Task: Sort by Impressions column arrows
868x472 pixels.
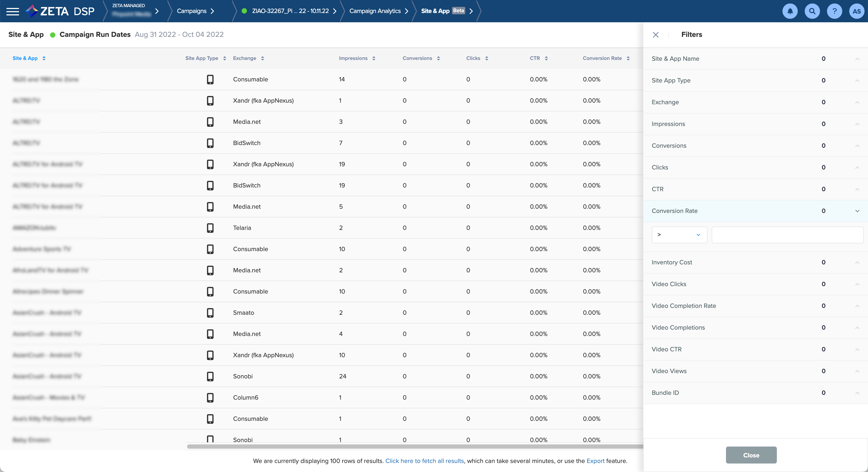Action: pyautogui.click(x=374, y=58)
